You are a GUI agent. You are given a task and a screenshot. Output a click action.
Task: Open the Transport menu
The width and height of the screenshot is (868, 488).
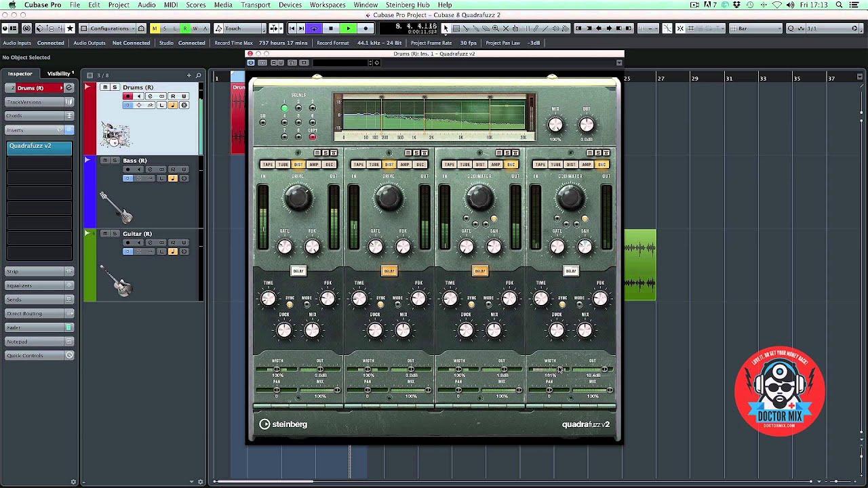[256, 5]
